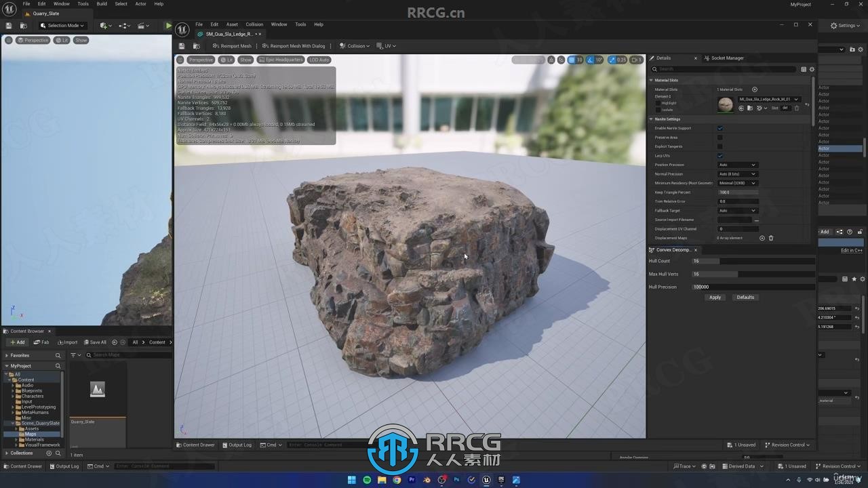Open Minimum Residency dropdown
This screenshot has height=488, width=868.
pos(737,183)
